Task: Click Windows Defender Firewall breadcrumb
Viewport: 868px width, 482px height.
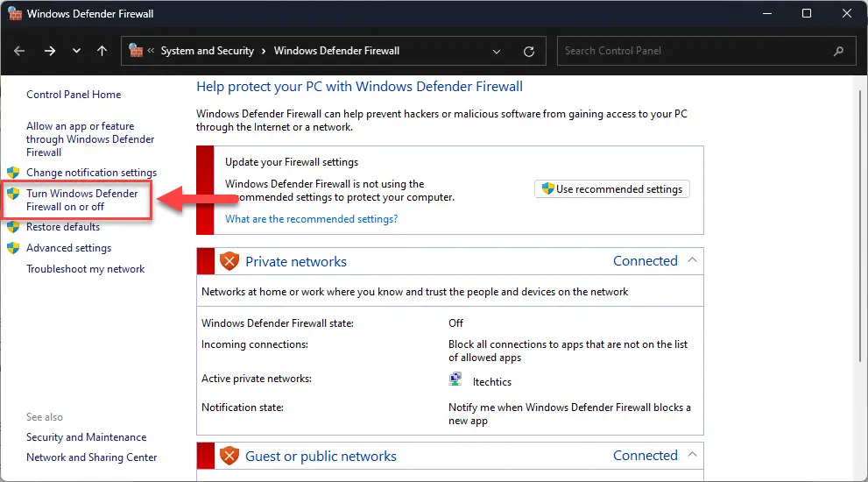Action: tap(336, 51)
